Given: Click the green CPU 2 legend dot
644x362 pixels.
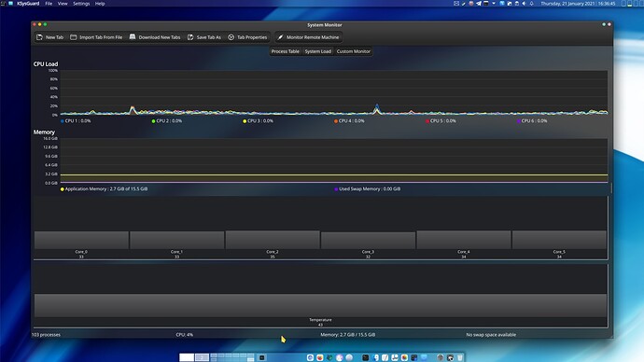Looking at the screenshot, I should [x=154, y=121].
